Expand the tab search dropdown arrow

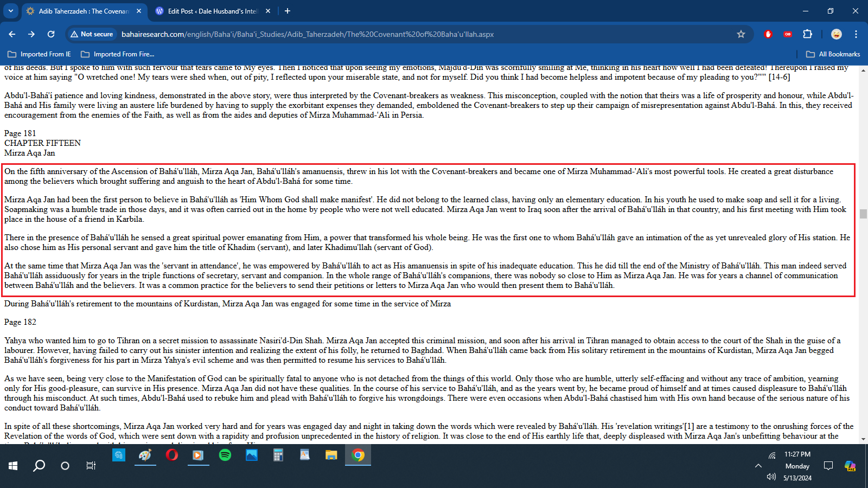(x=10, y=11)
